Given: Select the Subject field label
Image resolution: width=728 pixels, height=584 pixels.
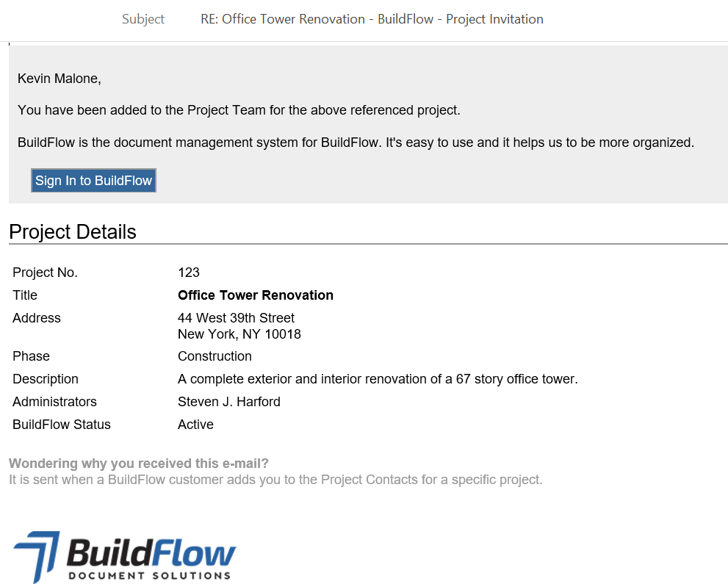Looking at the screenshot, I should 143,19.
